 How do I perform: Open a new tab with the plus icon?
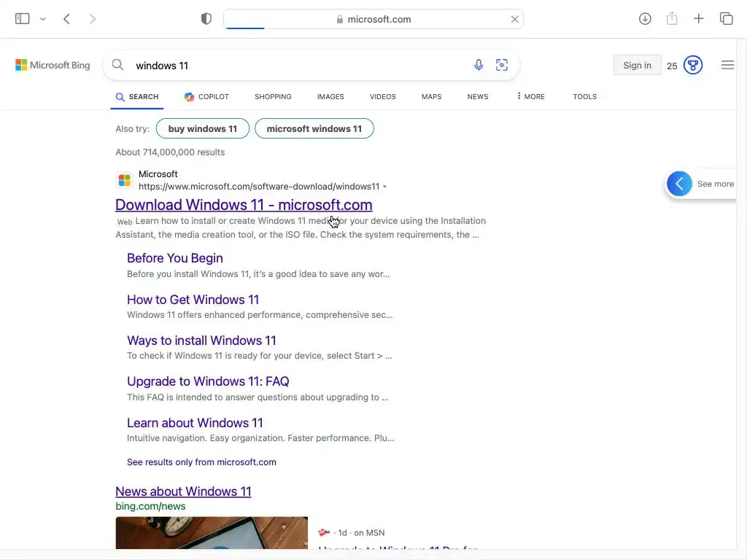(x=698, y=19)
